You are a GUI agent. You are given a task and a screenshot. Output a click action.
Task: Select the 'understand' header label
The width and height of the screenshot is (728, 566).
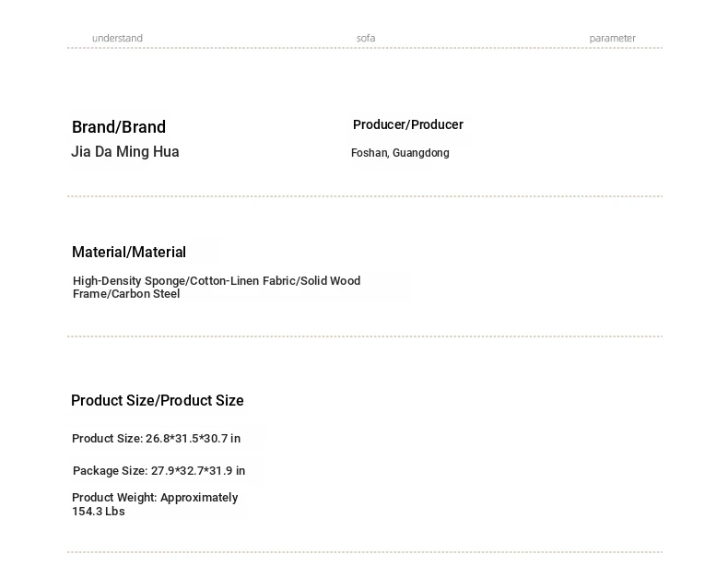117,38
